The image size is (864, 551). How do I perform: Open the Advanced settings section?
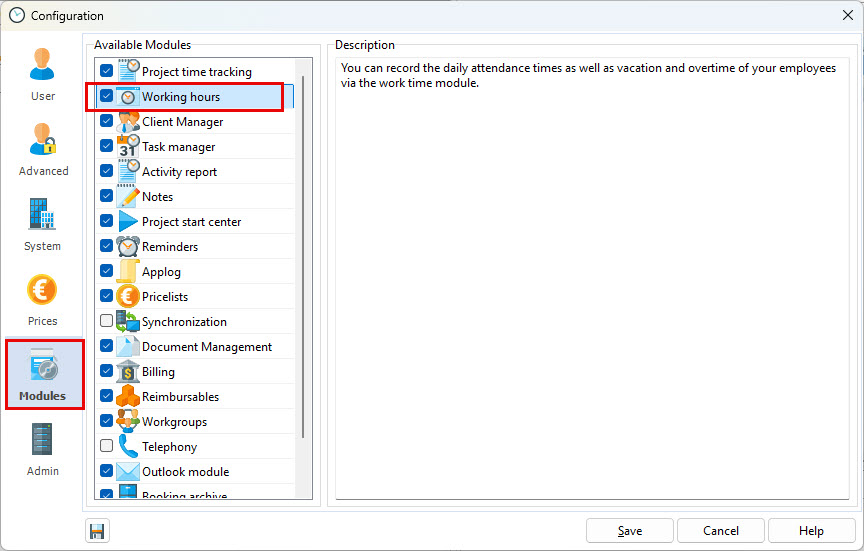43,148
